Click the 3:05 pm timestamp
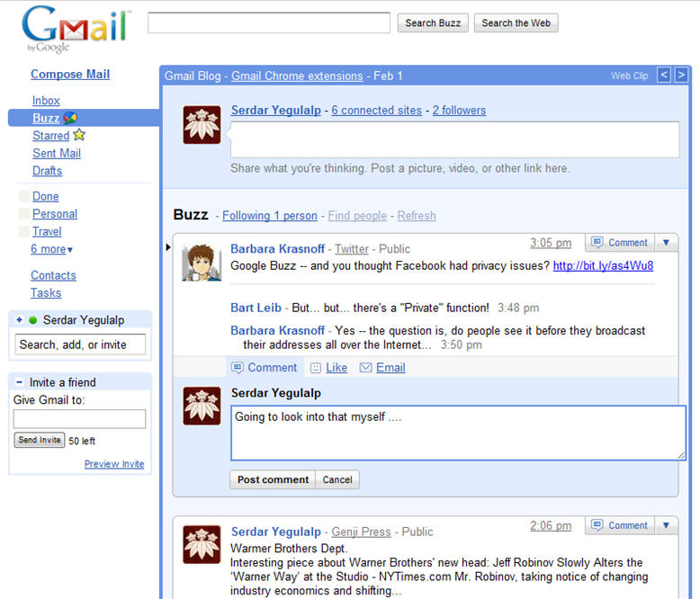 pos(551,243)
